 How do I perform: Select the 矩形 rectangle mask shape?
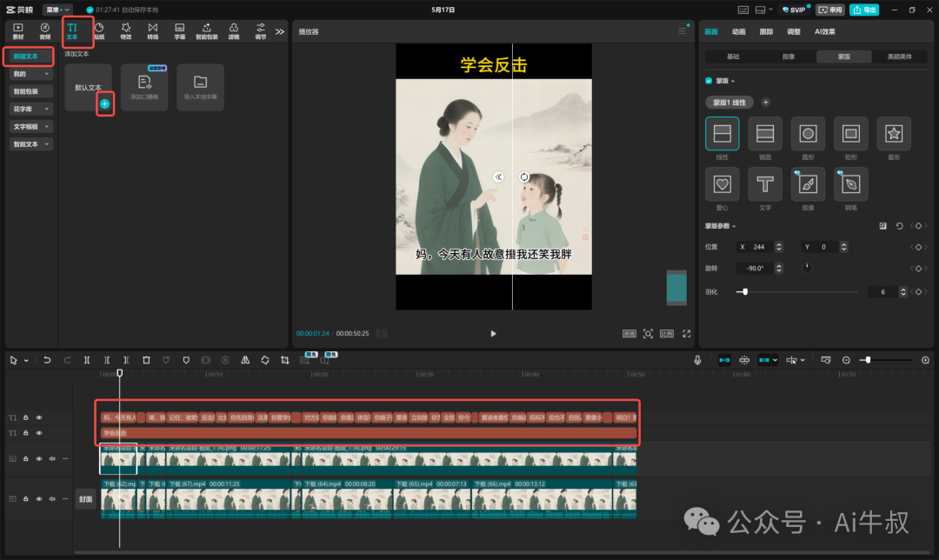850,134
